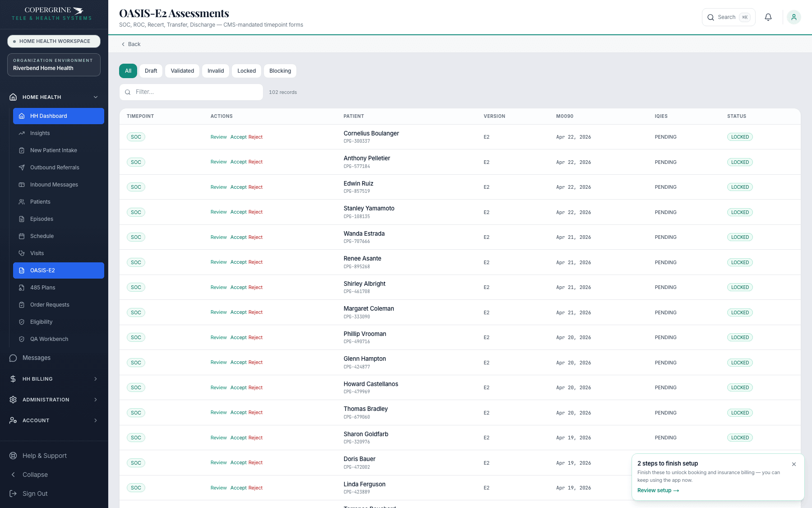Click the SOC badge for Stanley Yamamoto
Screen dimensions: 812x508
[136, 212]
